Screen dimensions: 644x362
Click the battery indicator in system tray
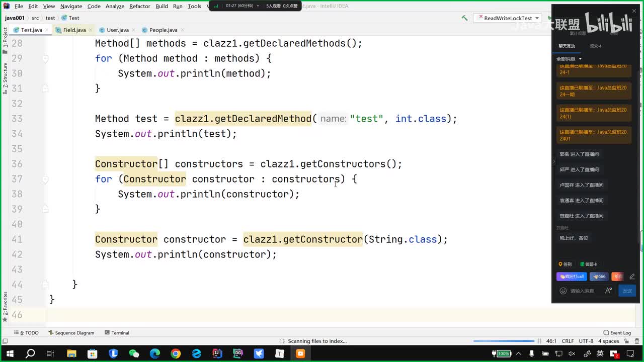click(x=501, y=353)
